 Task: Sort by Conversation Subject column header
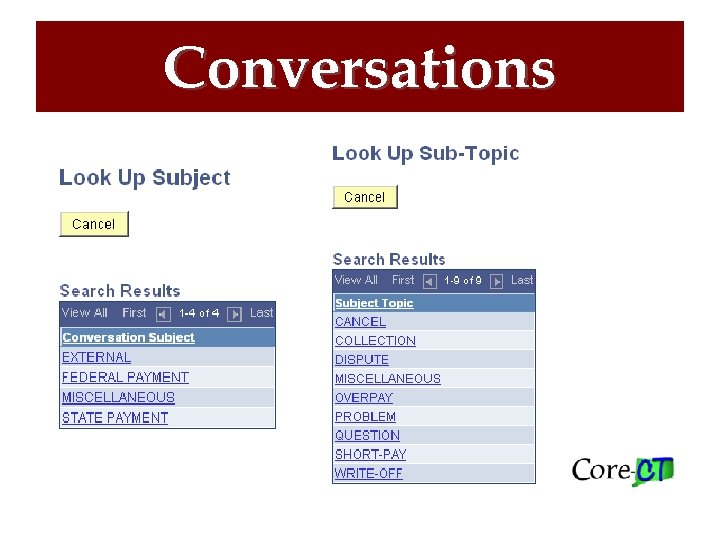click(x=129, y=338)
